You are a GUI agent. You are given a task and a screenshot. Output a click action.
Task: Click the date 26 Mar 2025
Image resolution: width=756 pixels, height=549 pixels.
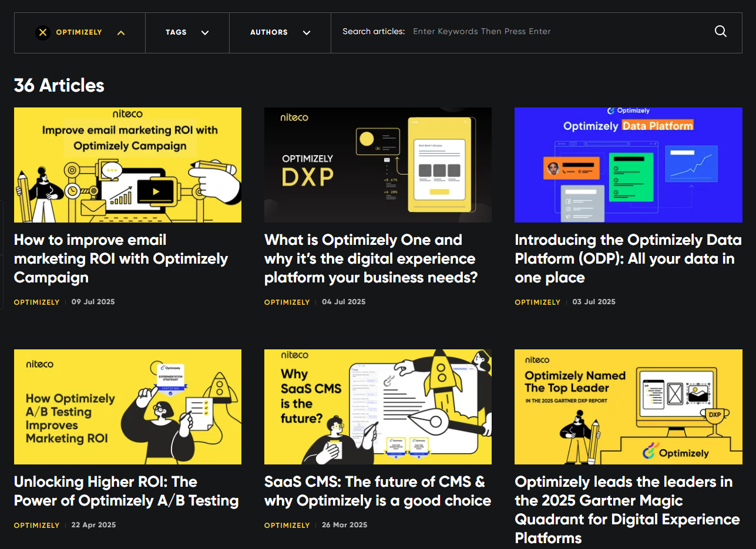coord(344,525)
